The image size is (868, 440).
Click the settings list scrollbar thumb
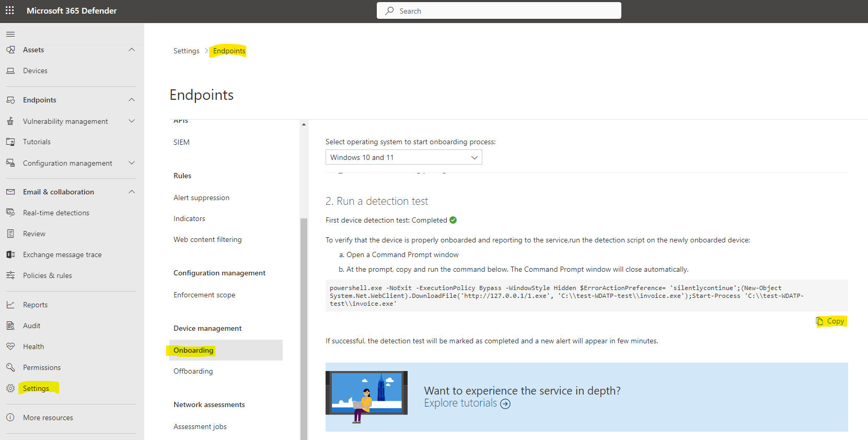click(304, 328)
